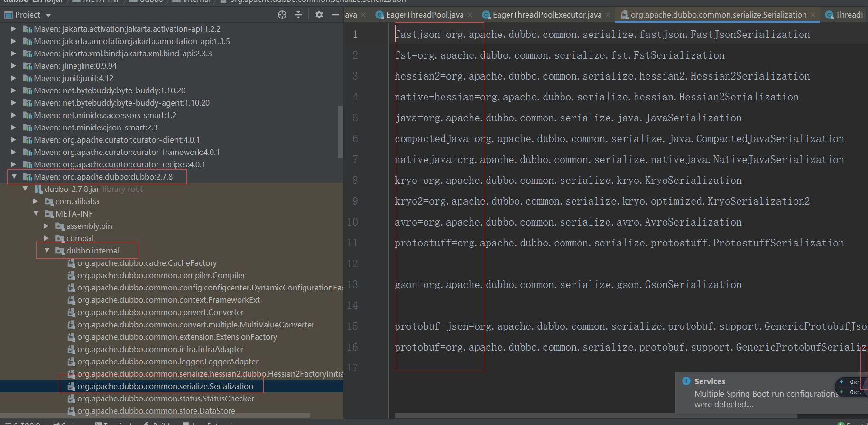Click the file icon of org.apache.dubbo.cache.CacheFactory
This screenshot has height=425, width=868.
(71, 263)
